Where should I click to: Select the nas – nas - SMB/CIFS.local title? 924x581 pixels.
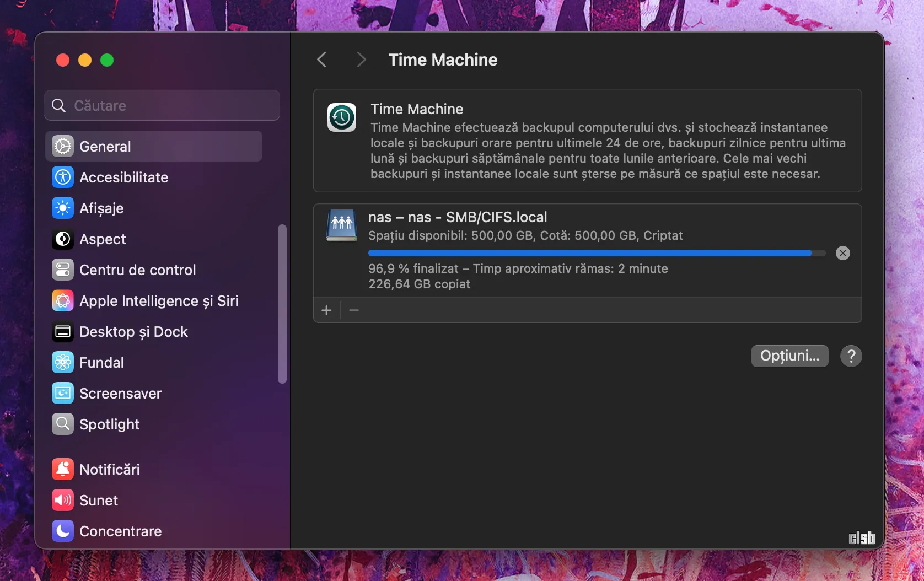click(458, 217)
